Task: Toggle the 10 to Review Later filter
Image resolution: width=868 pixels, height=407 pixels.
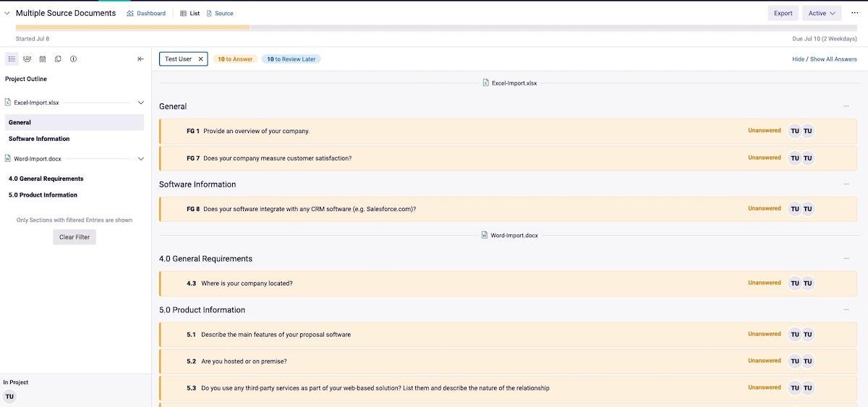Action: [291, 59]
